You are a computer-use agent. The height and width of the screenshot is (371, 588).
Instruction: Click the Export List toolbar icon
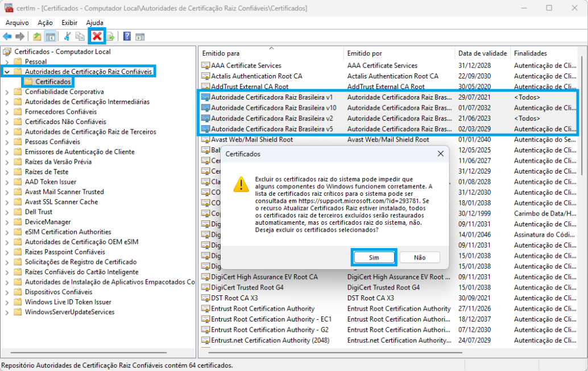(110, 36)
